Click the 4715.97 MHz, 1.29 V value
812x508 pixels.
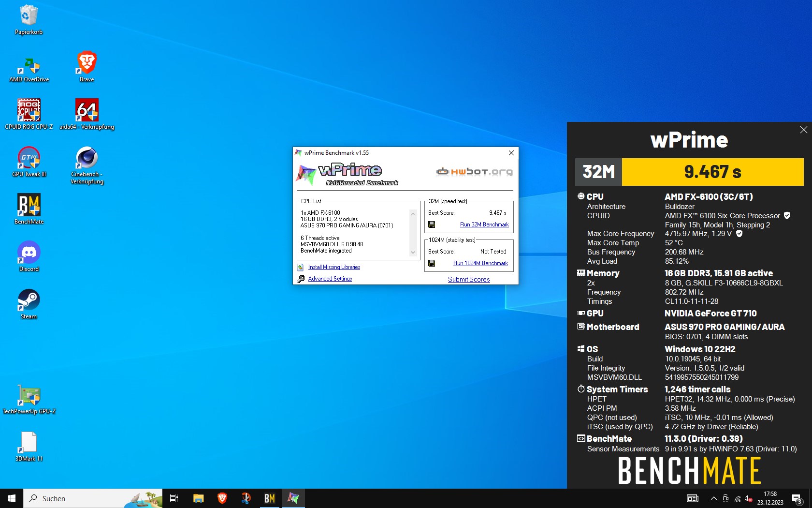pyautogui.click(x=698, y=234)
